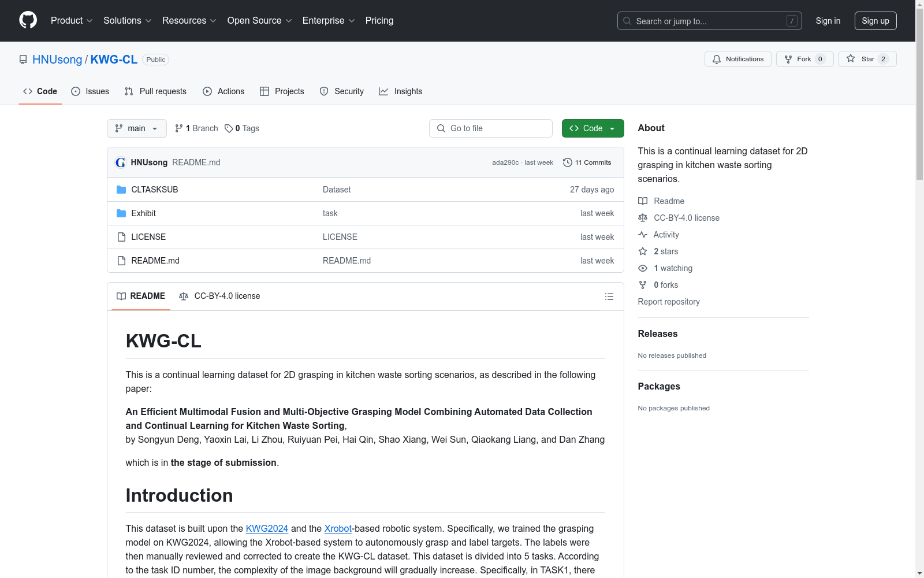Focus the Go to file input

491,128
